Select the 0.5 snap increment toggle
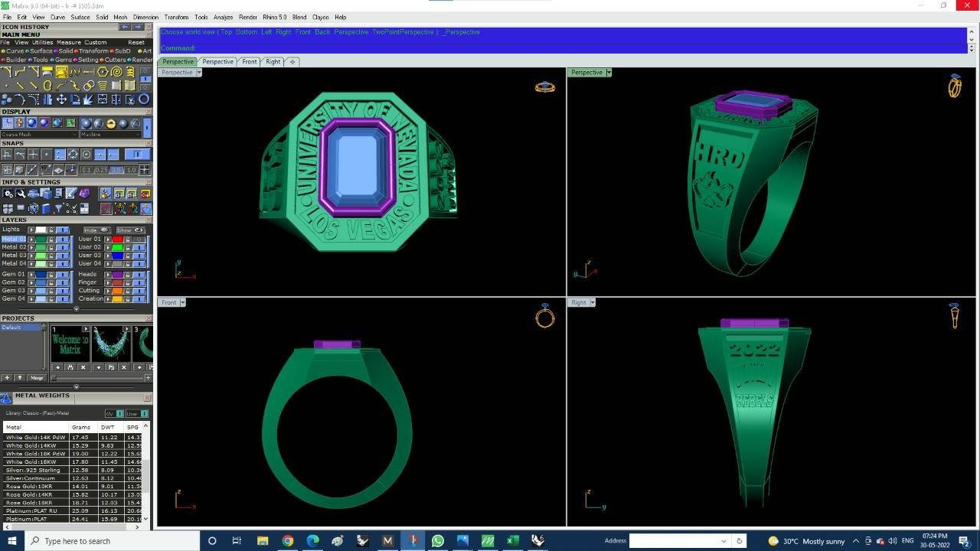The height and width of the screenshot is (551, 980). click(x=115, y=170)
